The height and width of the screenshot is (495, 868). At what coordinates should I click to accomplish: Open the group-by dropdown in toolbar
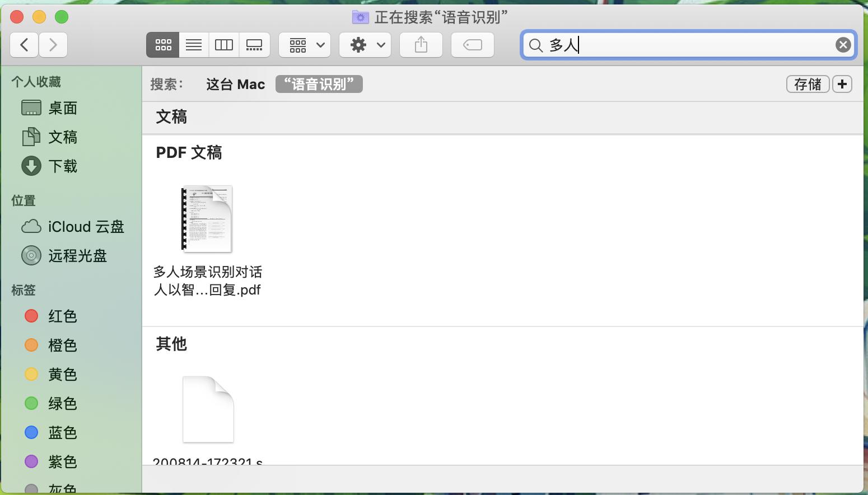pos(304,45)
